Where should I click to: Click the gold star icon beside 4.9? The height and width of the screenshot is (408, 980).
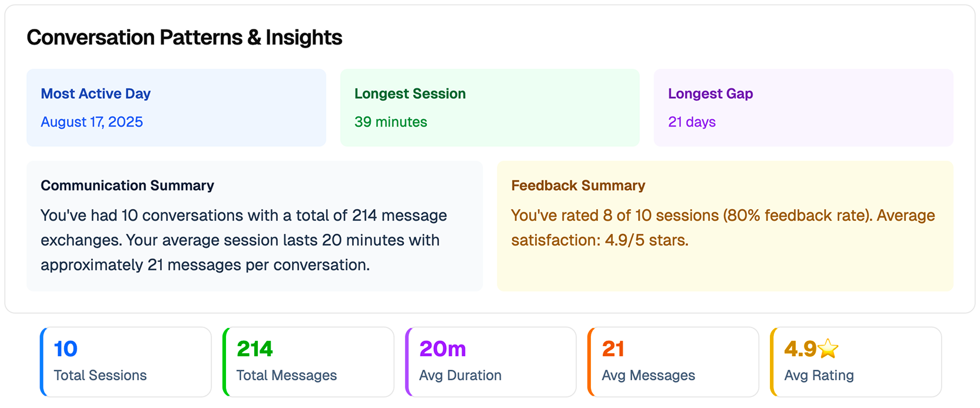(828, 349)
